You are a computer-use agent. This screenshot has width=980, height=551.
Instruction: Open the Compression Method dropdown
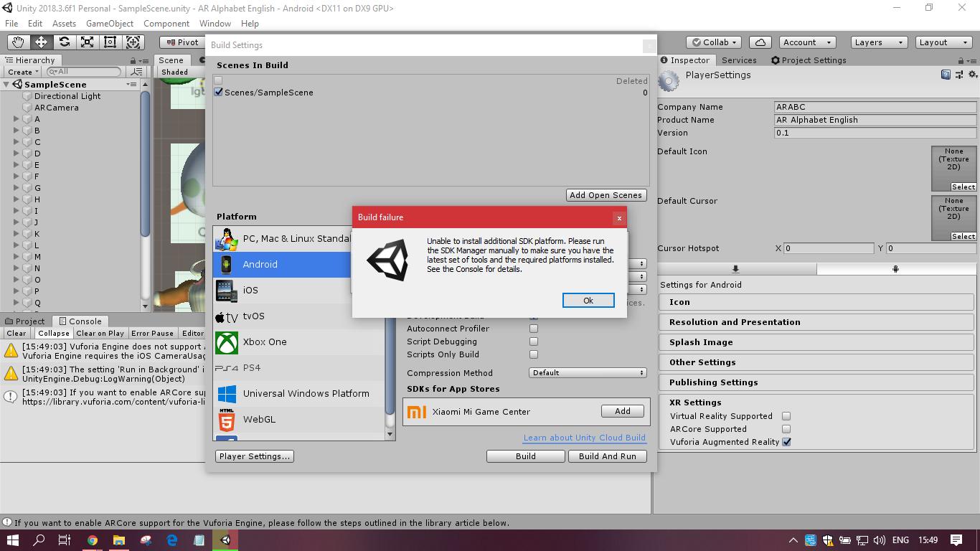point(588,373)
